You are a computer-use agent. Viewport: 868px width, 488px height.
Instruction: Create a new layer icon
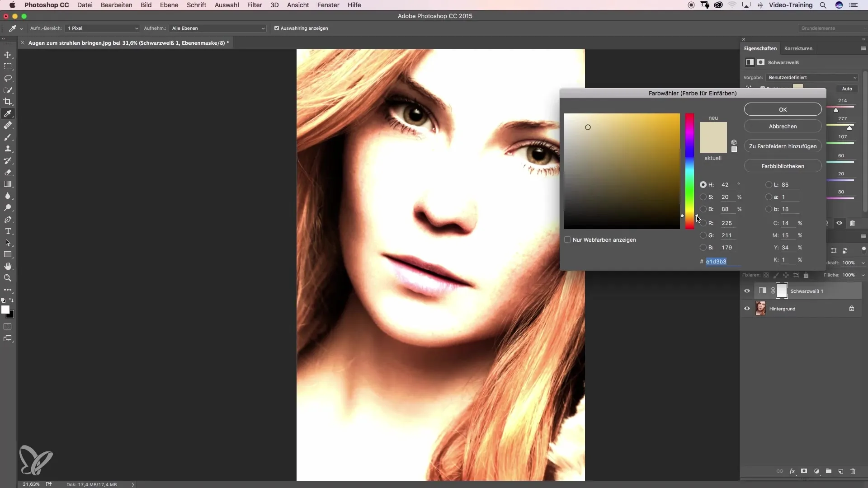(841, 471)
